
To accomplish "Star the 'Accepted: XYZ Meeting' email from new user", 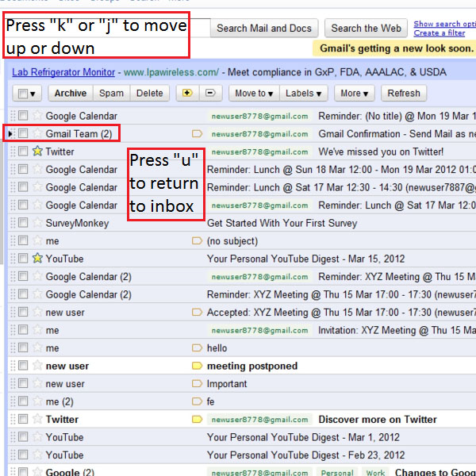I will pos(37,312).
